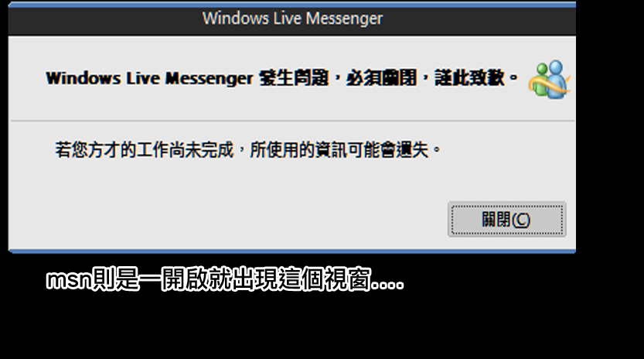Click the 謹此致歉 text in the heading
Viewport: 644px width, 359px height.
coord(470,77)
